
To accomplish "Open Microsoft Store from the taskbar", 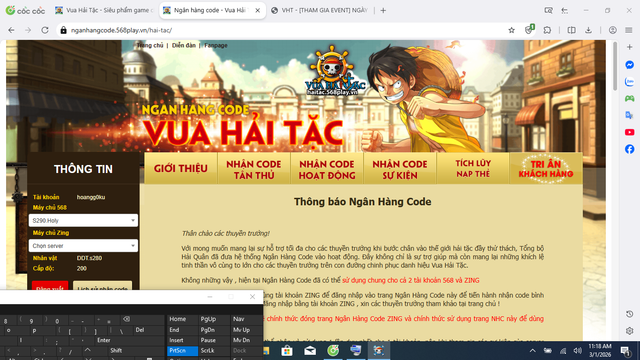I will (x=287, y=351).
